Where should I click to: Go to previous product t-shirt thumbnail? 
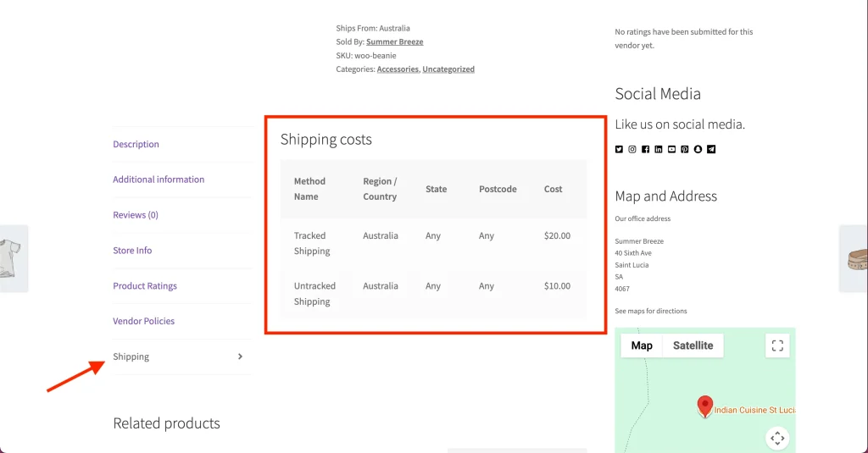[x=12, y=258]
